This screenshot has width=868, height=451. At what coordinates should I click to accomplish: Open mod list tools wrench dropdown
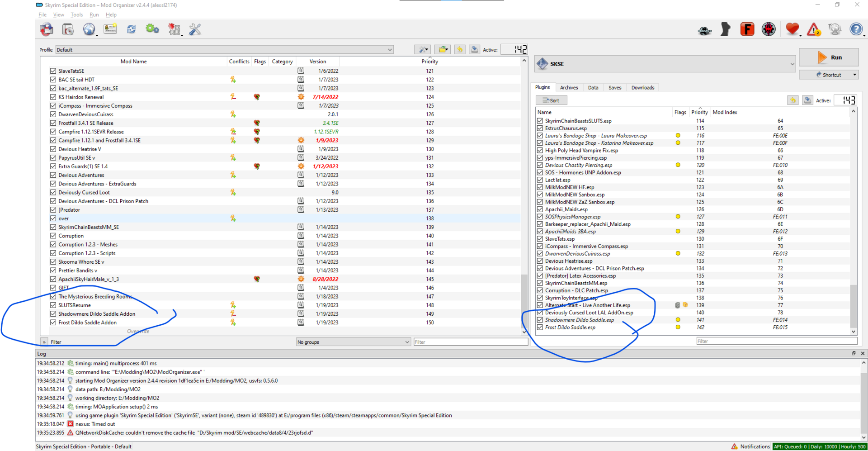(422, 49)
